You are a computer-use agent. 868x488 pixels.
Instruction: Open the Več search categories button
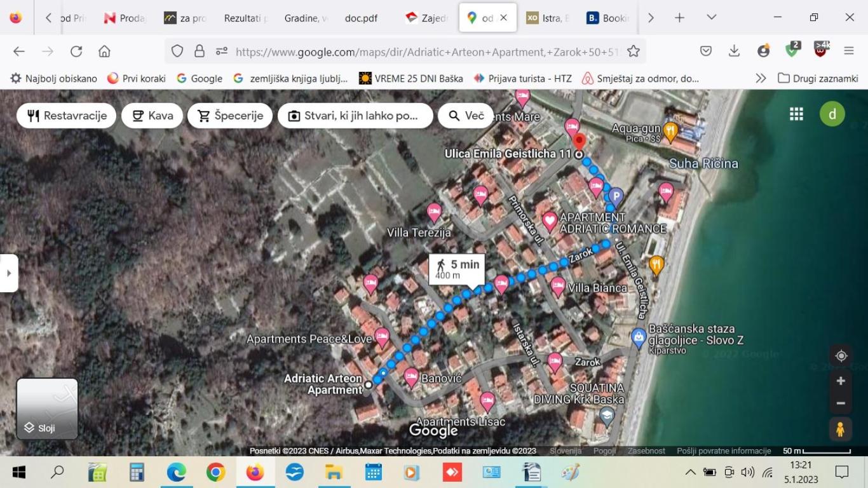click(466, 116)
